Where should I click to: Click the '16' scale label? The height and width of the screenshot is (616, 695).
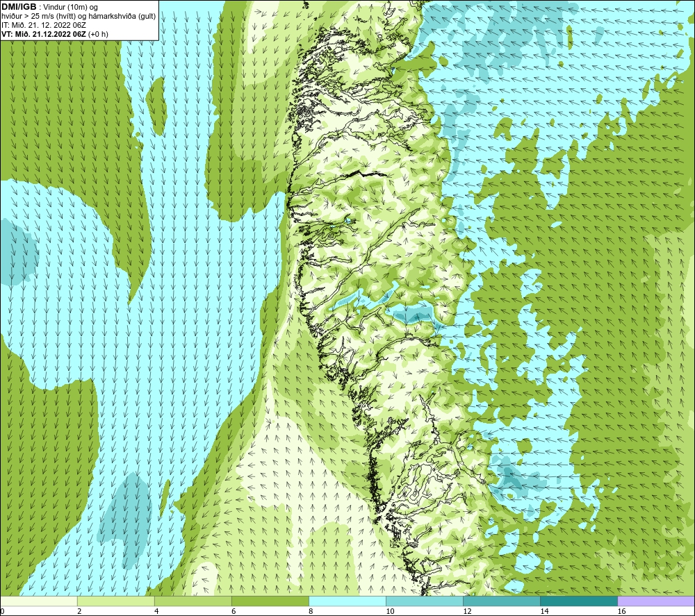[x=621, y=612]
